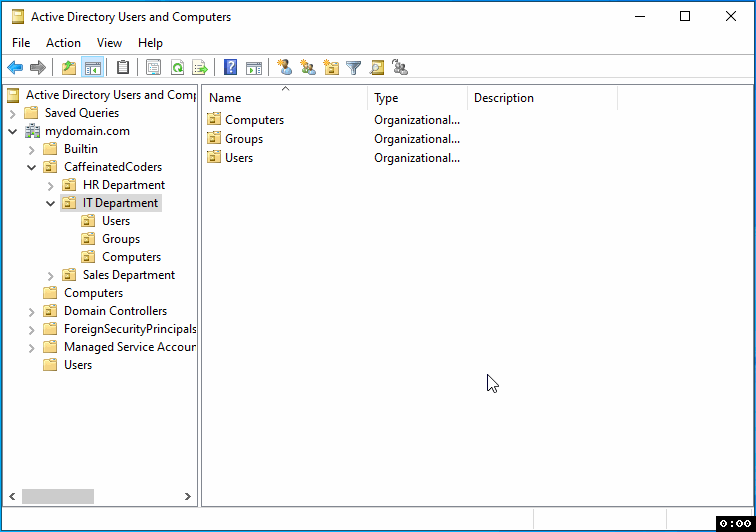756x532 pixels.
Task: Go up one level using folder icon
Action: 69,68
